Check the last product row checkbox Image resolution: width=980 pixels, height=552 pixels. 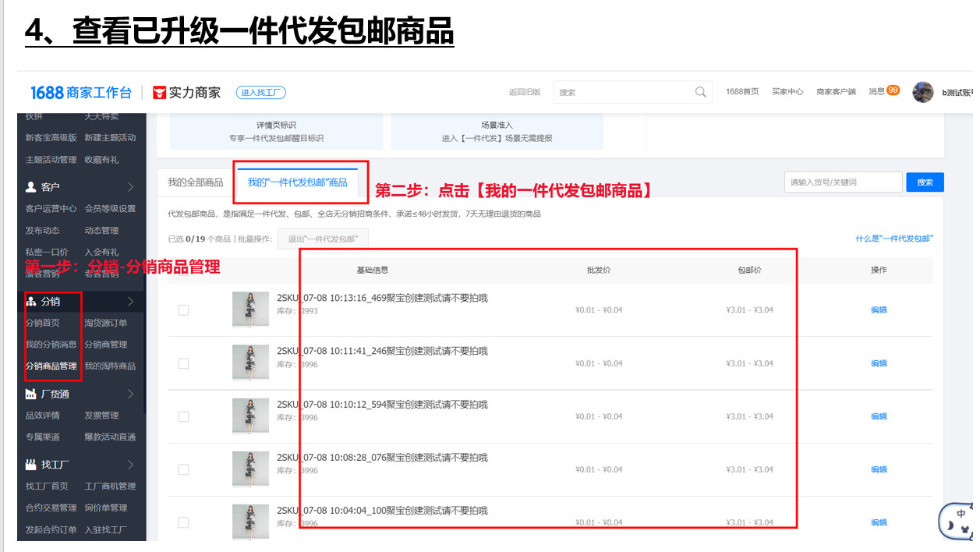tap(183, 522)
